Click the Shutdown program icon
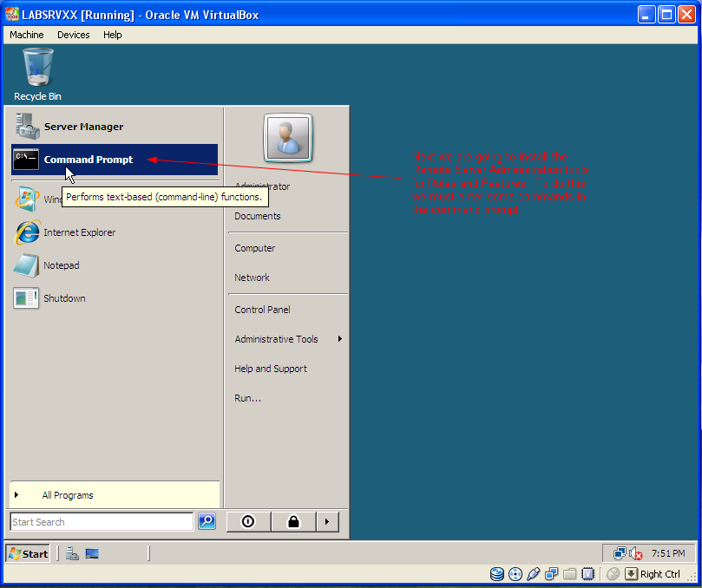The width and height of the screenshot is (702, 588). (25, 298)
